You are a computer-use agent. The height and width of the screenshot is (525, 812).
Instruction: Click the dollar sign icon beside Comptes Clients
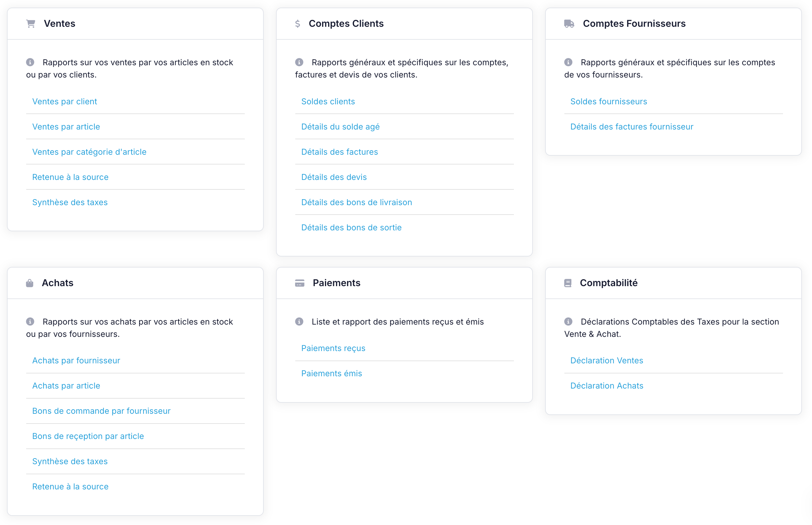[297, 24]
